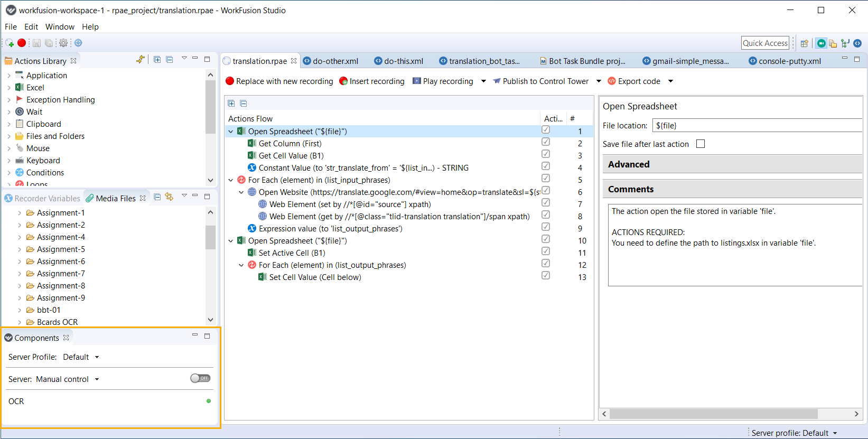Open the Server Profile Default dropdown
The image size is (868, 439).
pyautogui.click(x=81, y=357)
